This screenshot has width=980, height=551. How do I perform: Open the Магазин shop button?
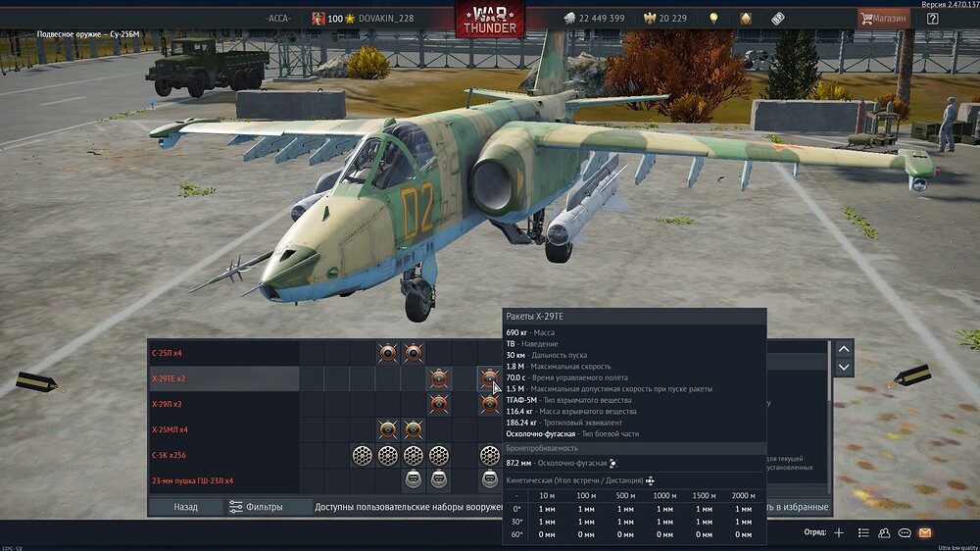click(x=884, y=18)
